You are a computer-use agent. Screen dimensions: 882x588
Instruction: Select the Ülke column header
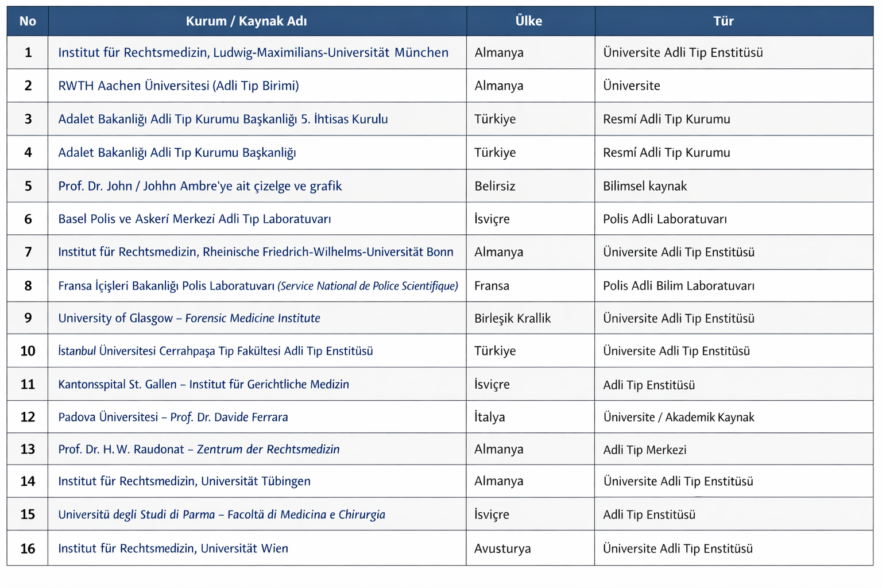tap(528, 21)
